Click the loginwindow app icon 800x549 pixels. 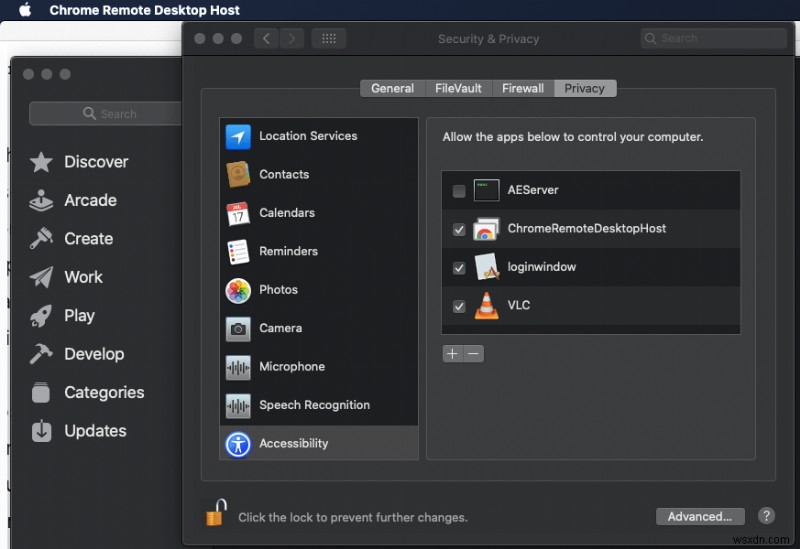[x=486, y=267]
